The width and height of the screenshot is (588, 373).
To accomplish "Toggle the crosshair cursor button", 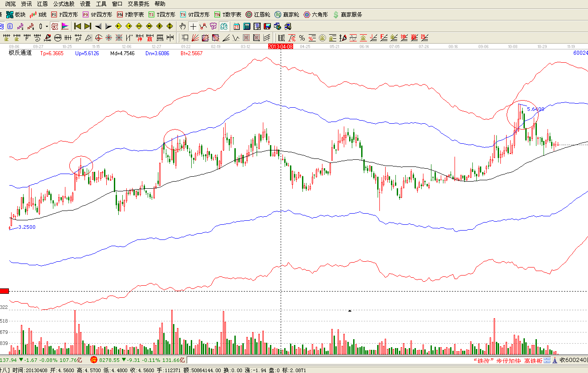I will pos(193,26).
